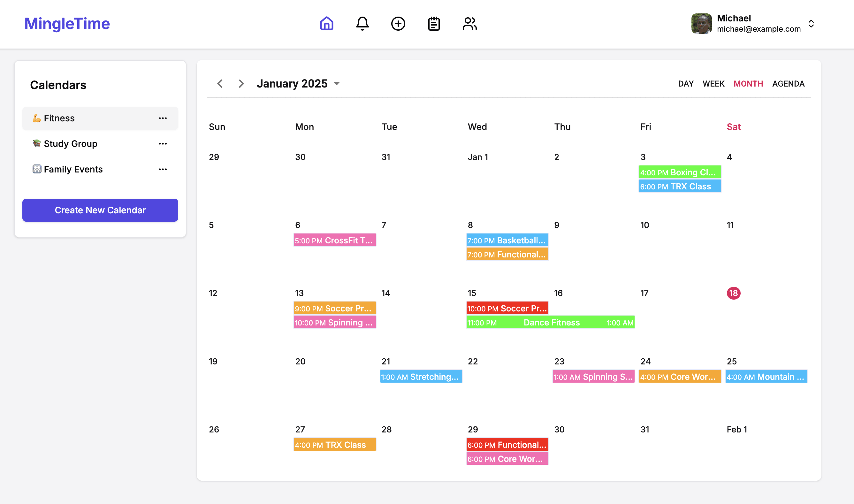Select today's date, Saturday the 18th

tap(734, 293)
